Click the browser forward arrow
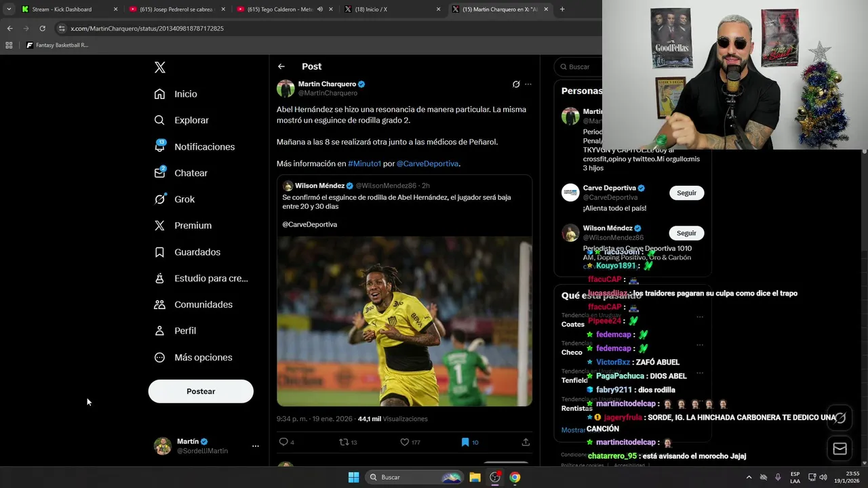This screenshot has height=488, width=868. 26,28
